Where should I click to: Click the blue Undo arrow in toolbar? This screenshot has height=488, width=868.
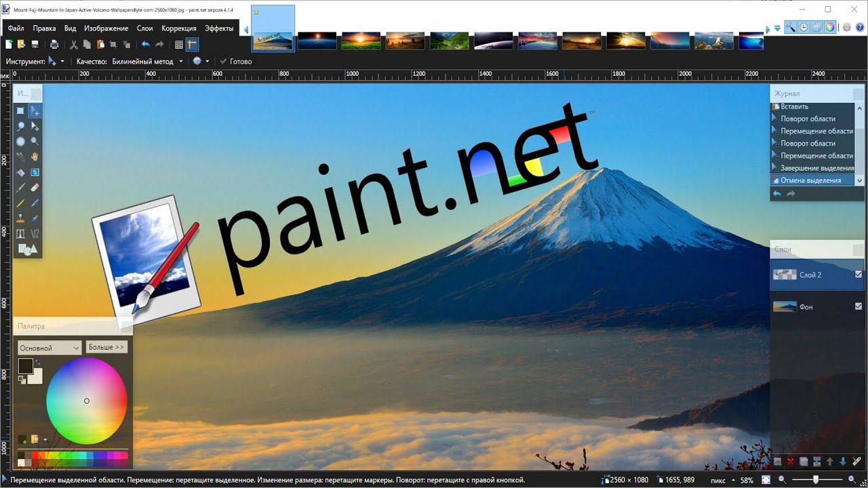[145, 45]
